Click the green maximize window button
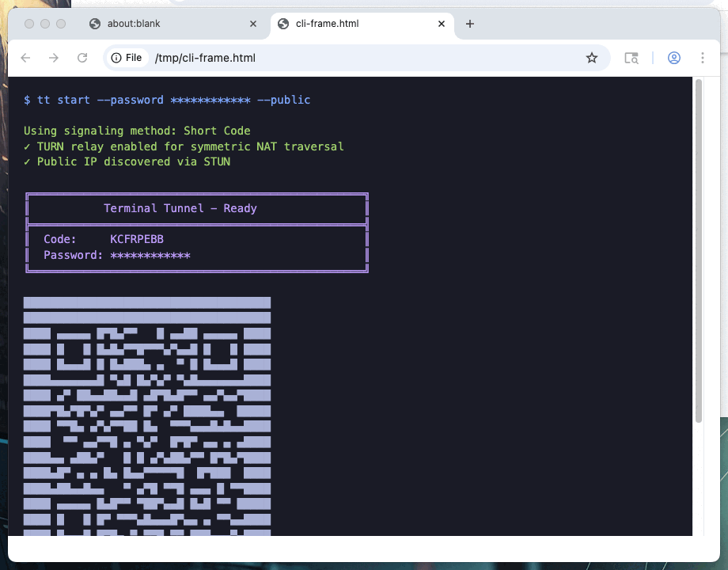Viewport: 728px width, 570px height. (x=61, y=24)
